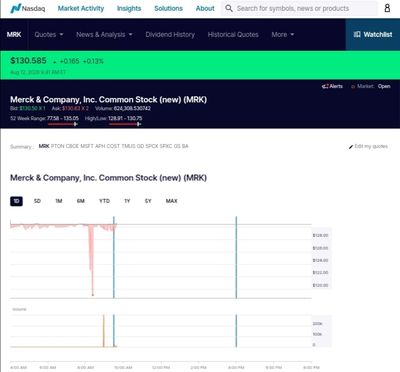Select the YTD chart range
Screen dimensions: 400x372
point(104,201)
